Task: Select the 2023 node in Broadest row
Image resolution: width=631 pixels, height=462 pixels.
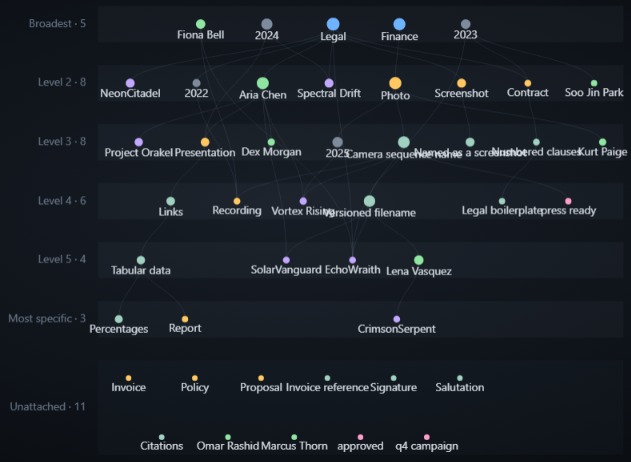Action: [466, 24]
